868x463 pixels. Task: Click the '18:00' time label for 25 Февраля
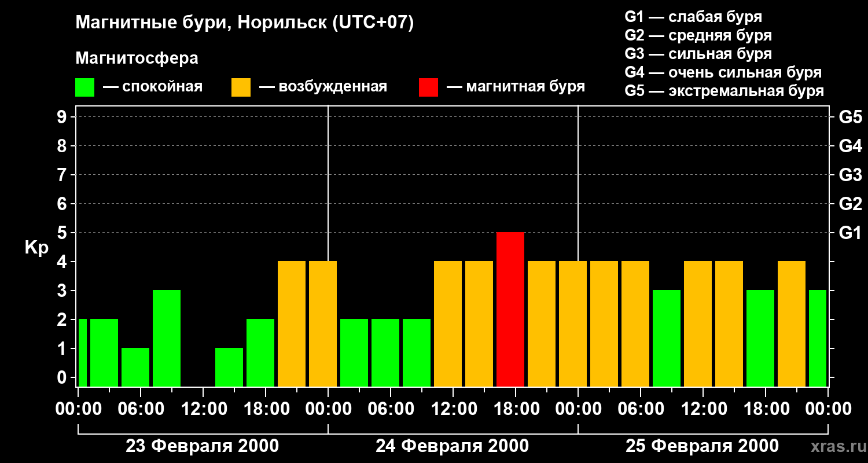766,409
